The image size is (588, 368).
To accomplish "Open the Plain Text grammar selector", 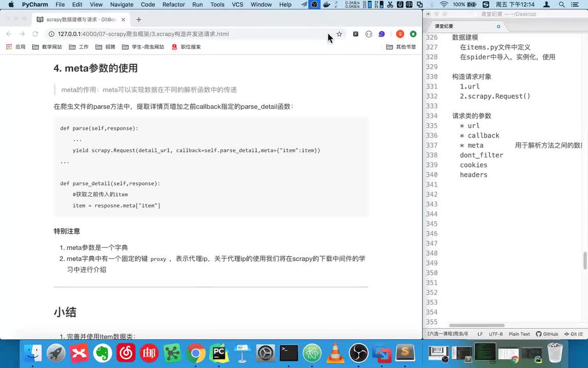I will [x=520, y=334].
